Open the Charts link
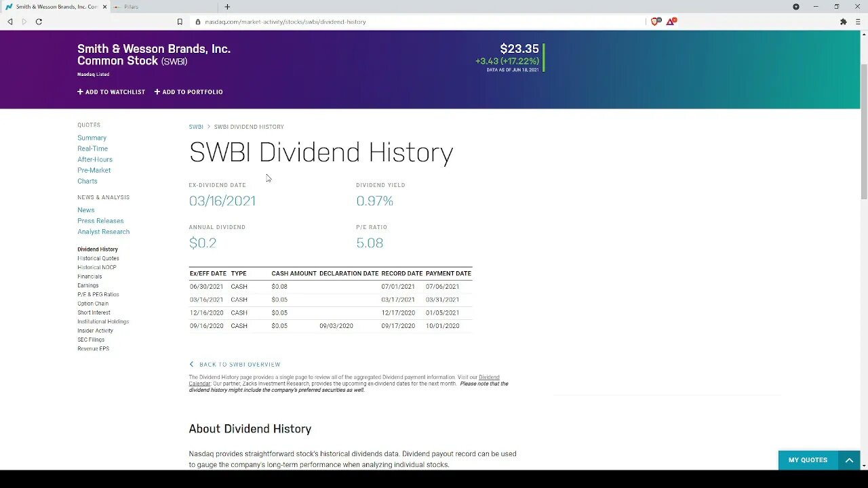The height and width of the screenshot is (488, 868). point(87,181)
